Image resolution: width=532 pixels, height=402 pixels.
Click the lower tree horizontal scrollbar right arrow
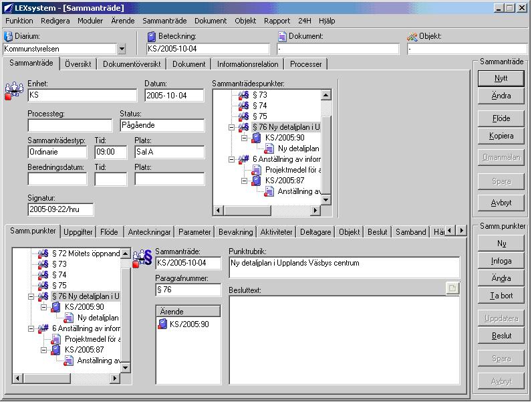(x=115, y=378)
